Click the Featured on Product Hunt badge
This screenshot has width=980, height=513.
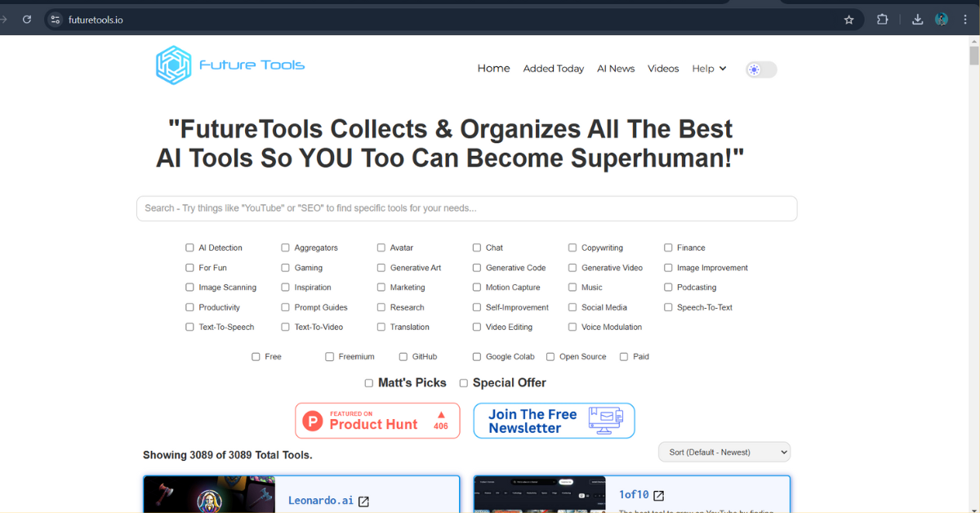377,421
